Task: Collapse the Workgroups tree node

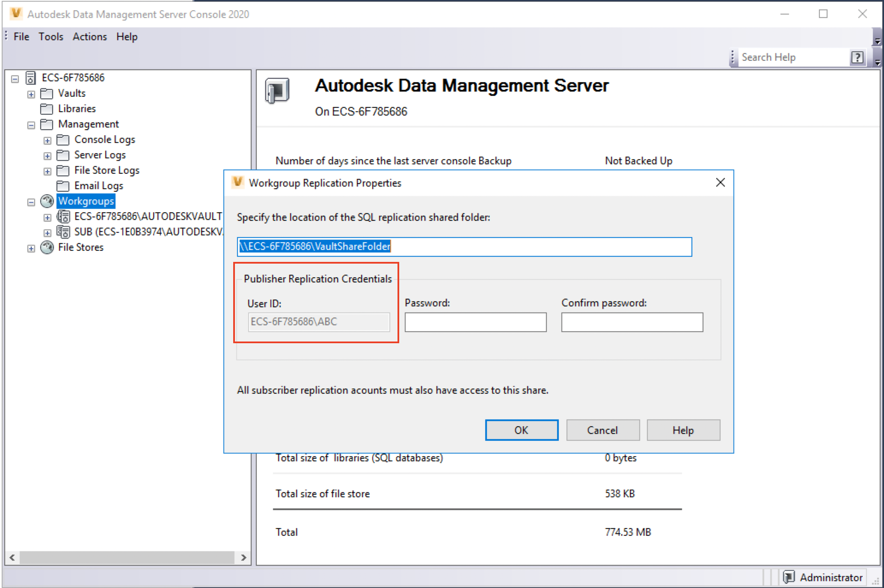Action: click(31, 202)
